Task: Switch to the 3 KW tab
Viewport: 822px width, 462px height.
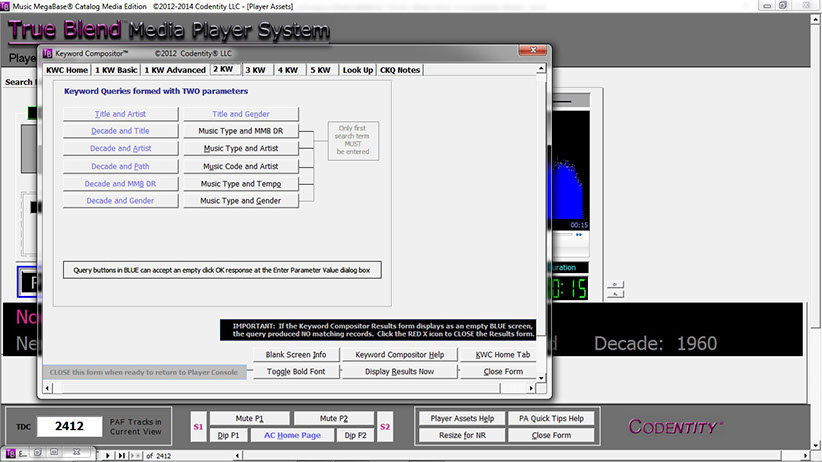Action: click(x=257, y=70)
